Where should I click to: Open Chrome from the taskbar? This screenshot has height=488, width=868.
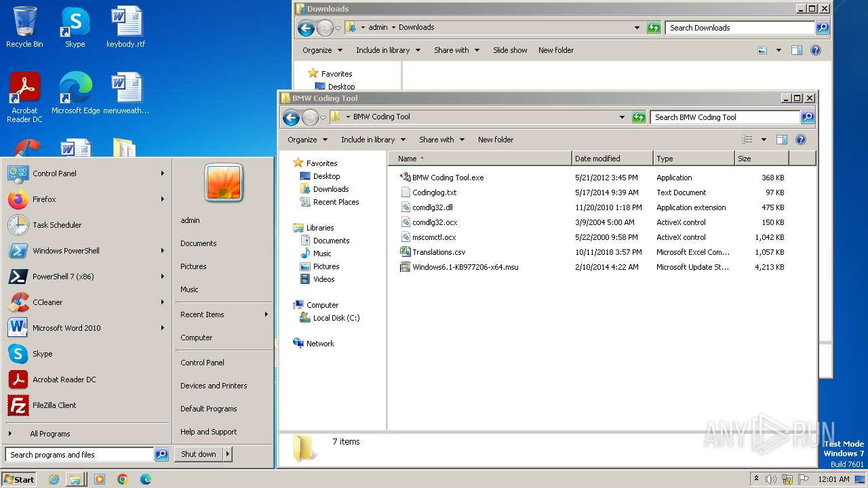pyautogui.click(x=123, y=479)
